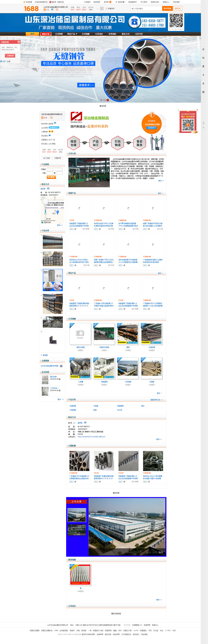This screenshot has height=644, width=208.
Task: Click the 搜全站 button
Action: click(x=178, y=9)
